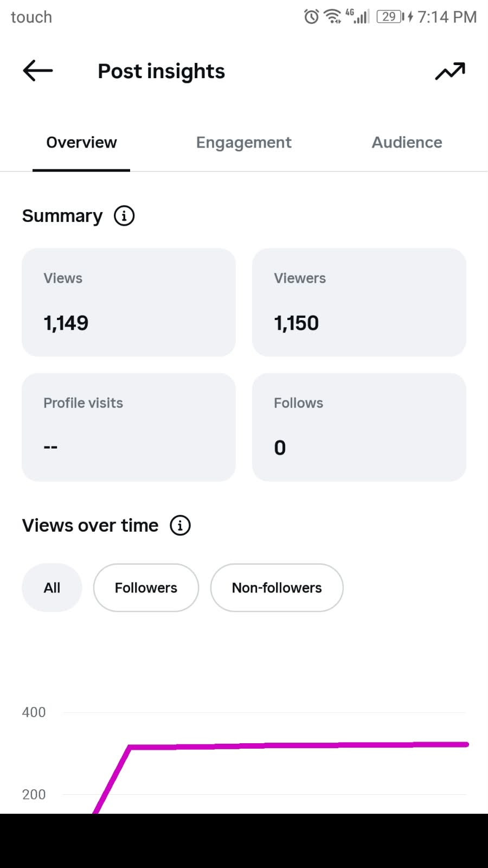Select the All views filter

click(52, 588)
